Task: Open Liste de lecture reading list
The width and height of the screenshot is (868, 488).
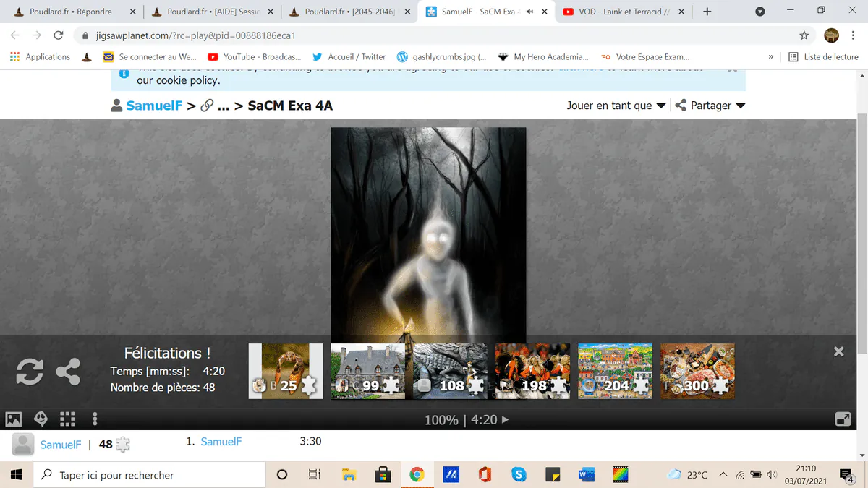Action: (823, 56)
